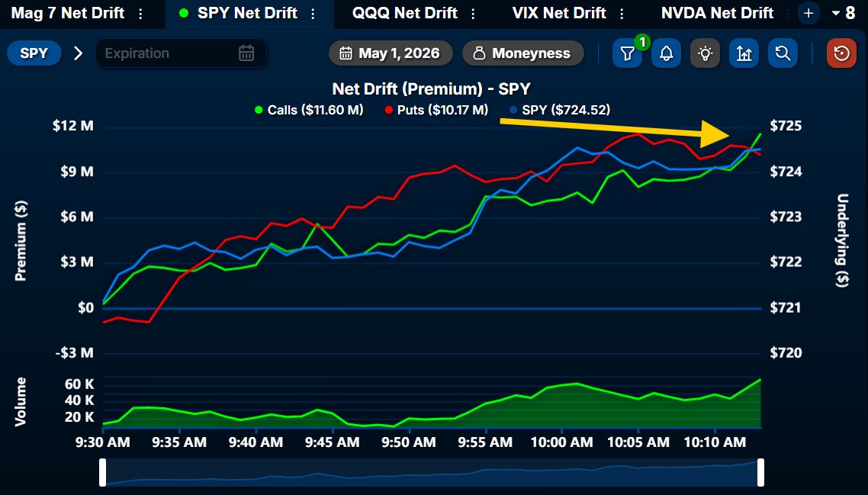Image resolution: width=868 pixels, height=495 pixels.
Task: Add a new tab with plus button
Action: click(809, 13)
